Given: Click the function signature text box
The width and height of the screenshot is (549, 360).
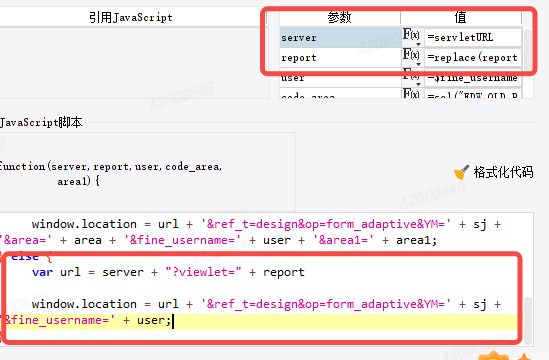Looking at the screenshot, I should tap(147, 172).
